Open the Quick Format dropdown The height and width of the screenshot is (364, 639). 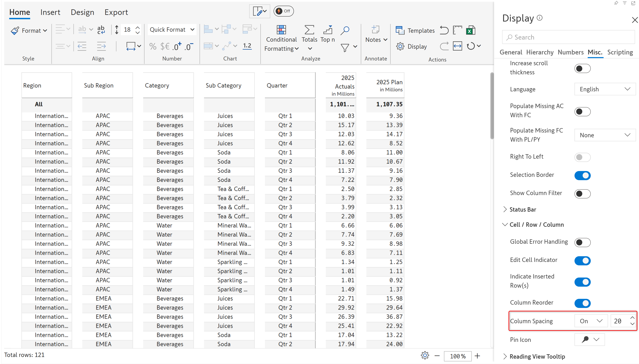click(172, 30)
